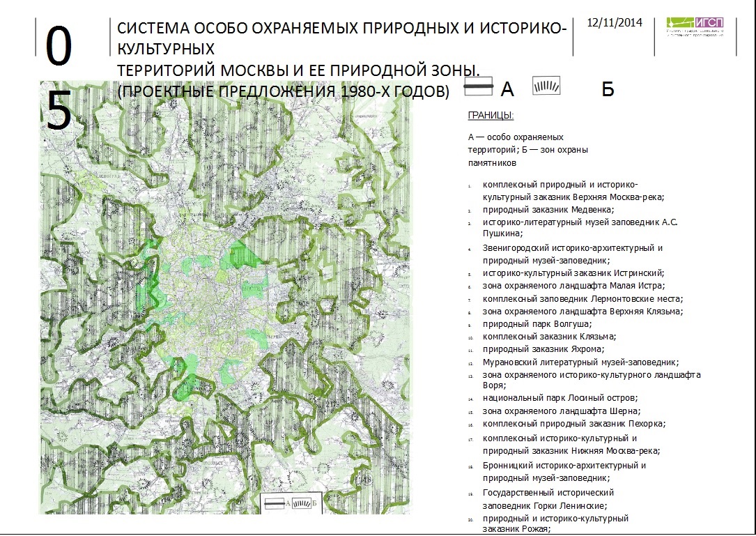
Task: Open the Moscow protected territories map image
Action: click(x=224, y=297)
